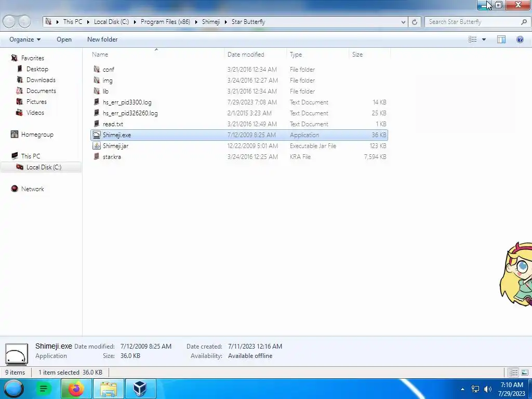Viewport: 532px width, 399px height.
Task: Click This PC in the address bar
Action: (73, 22)
